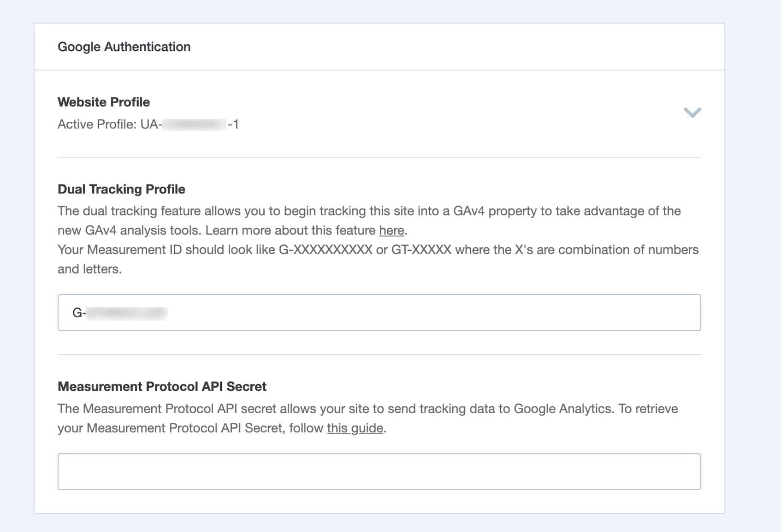Select the 'Google Authentication' heading text
This screenshot has height=532, width=781.
124,47
